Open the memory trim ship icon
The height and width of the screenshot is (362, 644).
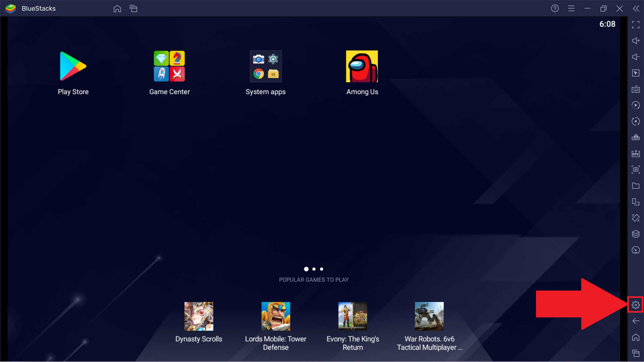636,138
